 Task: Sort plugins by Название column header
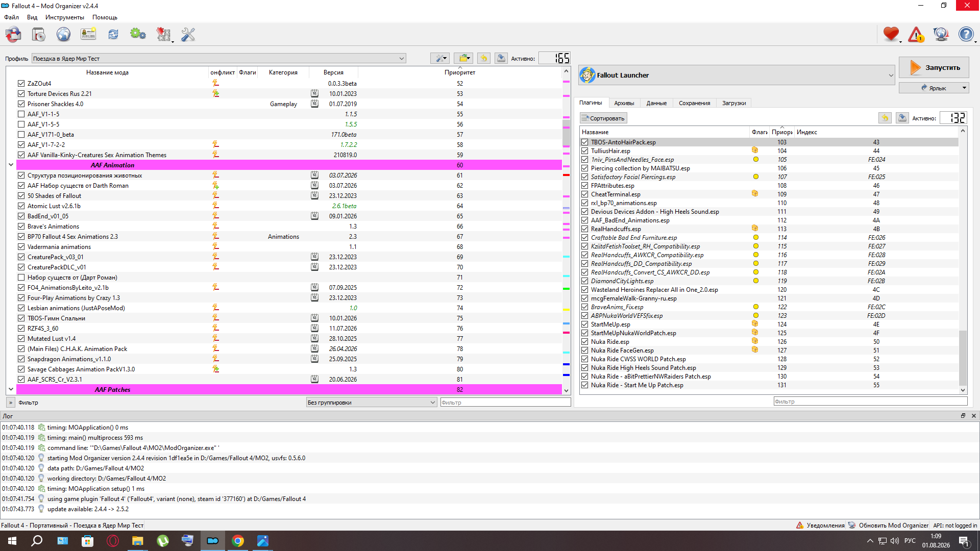pos(664,132)
